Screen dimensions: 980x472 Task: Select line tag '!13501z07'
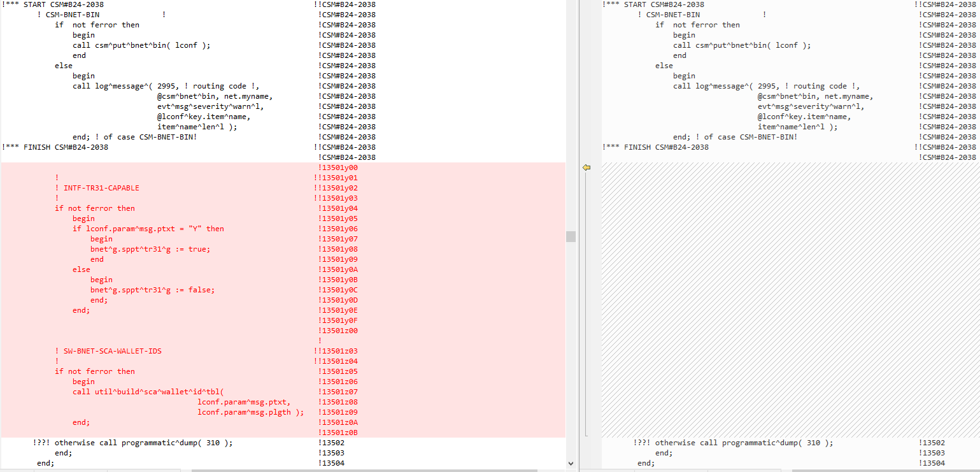[x=337, y=392]
